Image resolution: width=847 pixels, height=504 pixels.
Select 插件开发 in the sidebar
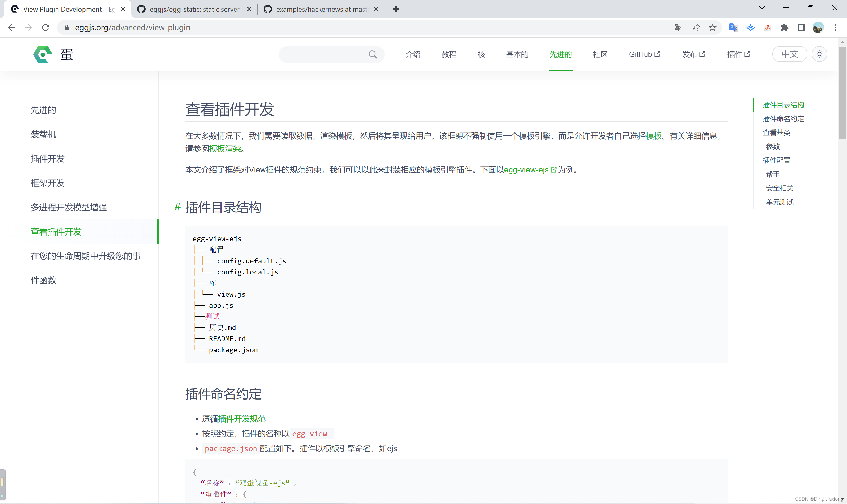coord(47,159)
